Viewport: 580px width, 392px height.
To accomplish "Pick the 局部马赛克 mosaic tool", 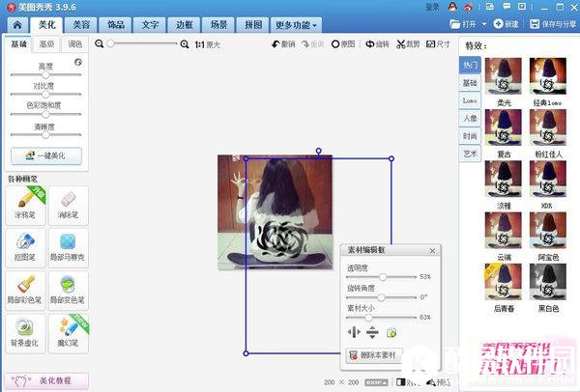I will tap(68, 244).
